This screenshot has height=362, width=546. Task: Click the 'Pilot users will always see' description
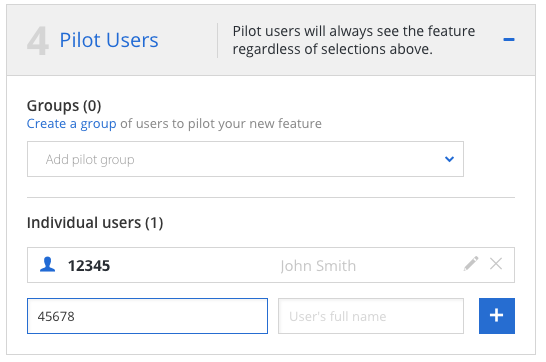pyautogui.click(x=353, y=40)
